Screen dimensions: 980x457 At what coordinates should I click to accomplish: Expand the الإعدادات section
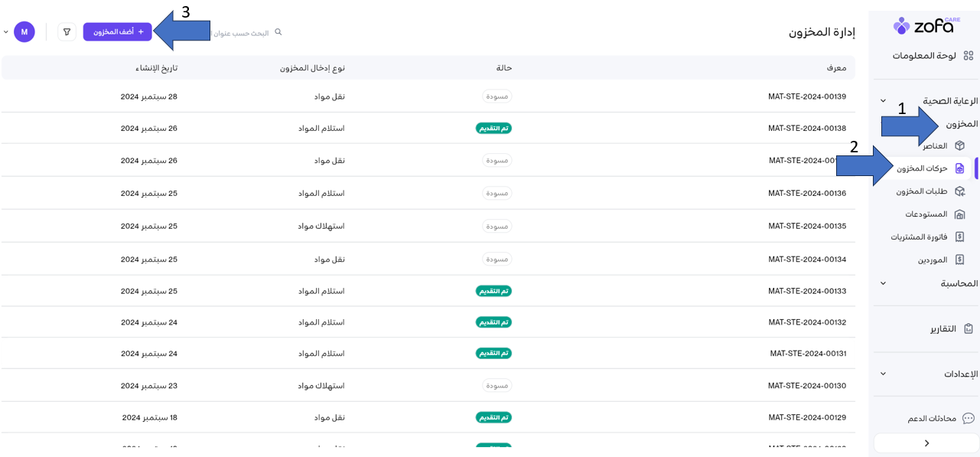pyautogui.click(x=883, y=374)
